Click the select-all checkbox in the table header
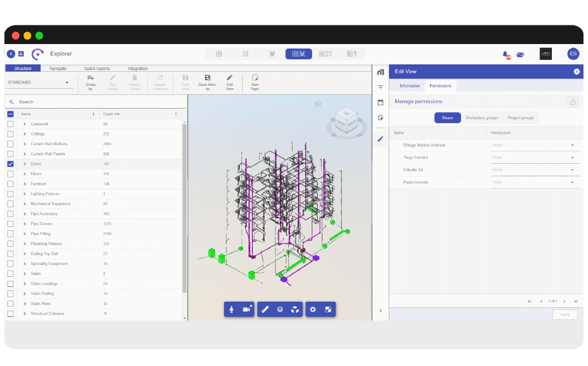Image resolution: width=588 pixels, height=366 pixels. click(x=10, y=114)
